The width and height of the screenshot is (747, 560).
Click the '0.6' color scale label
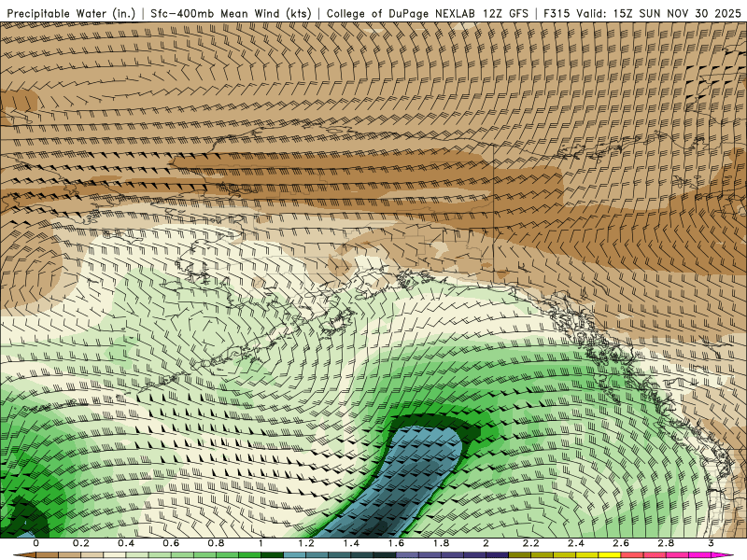click(171, 543)
